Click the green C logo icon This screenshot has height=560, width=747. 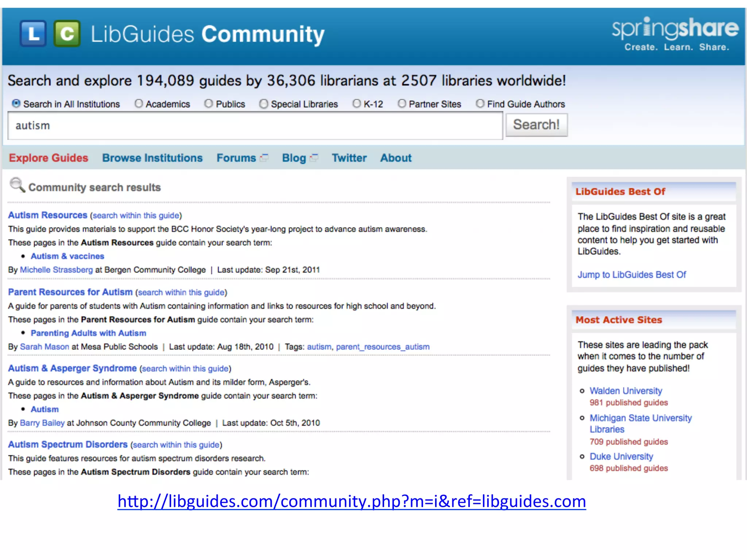point(67,34)
